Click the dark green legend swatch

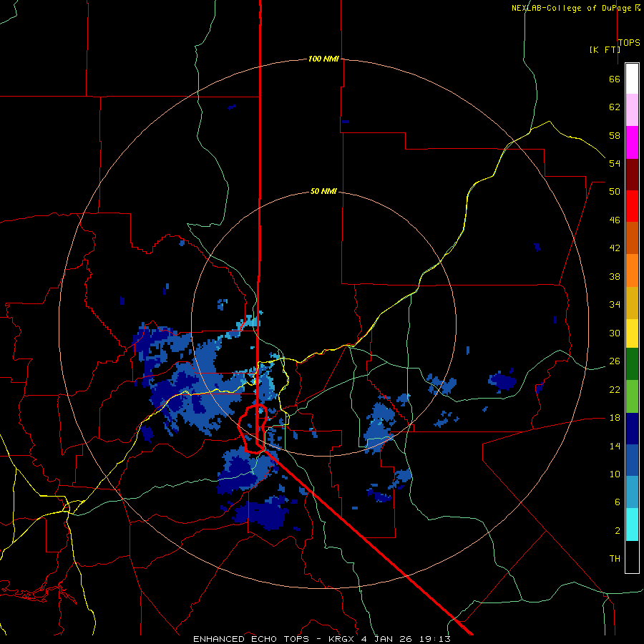click(x=632, y=364)
